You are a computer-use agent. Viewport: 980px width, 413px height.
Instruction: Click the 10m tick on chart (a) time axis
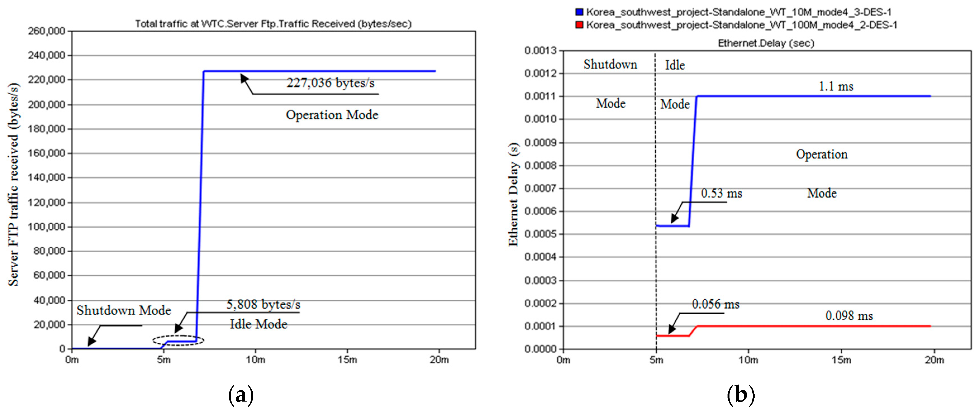pyautogui.click(x=255, y=360)
